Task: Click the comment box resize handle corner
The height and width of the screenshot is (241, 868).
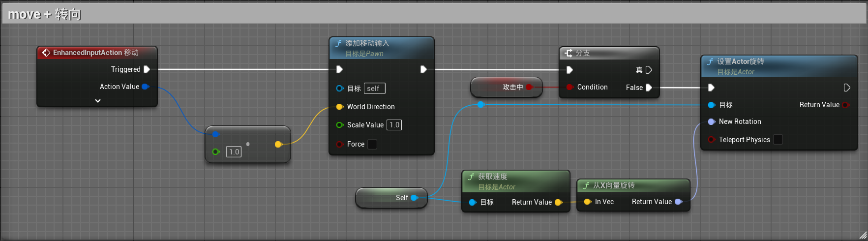Action: pyautogui.click(x=863, y=236)
